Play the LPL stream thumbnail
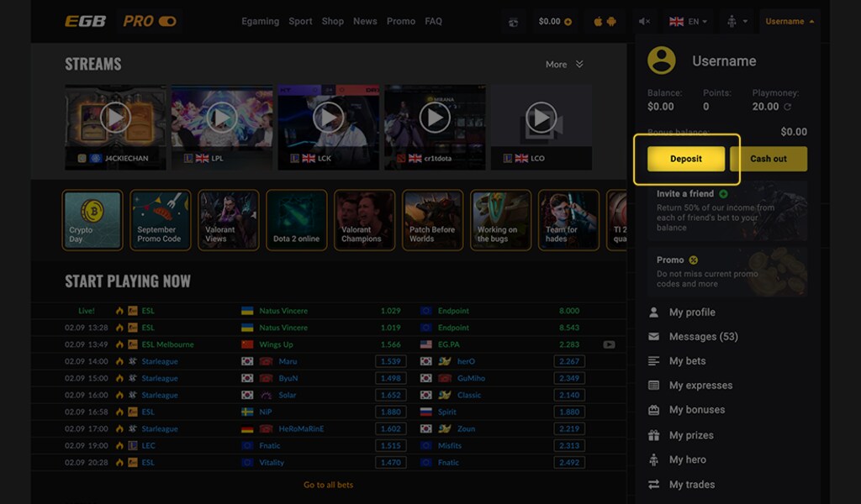Image resolution: width=861 pixels, height=504 pixels. point(222,118)
